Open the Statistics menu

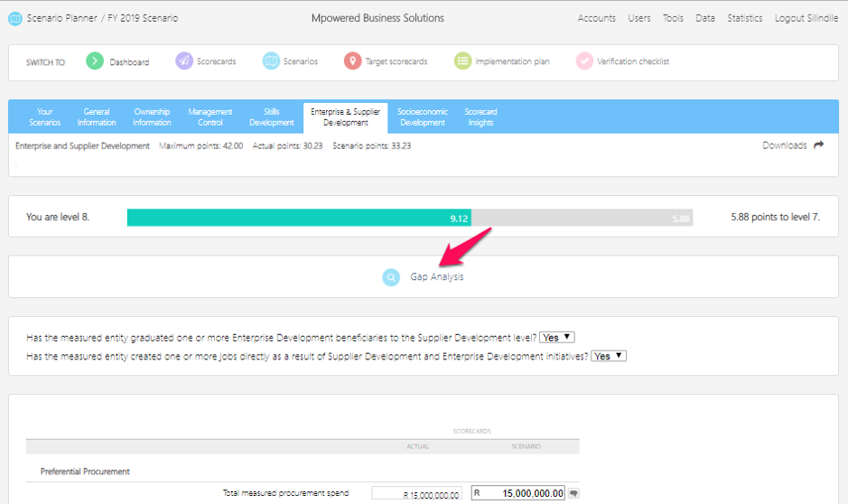(x=745, y=18)
